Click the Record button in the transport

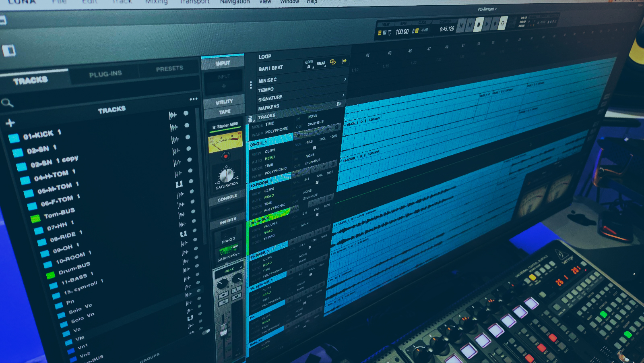(495, 24)
